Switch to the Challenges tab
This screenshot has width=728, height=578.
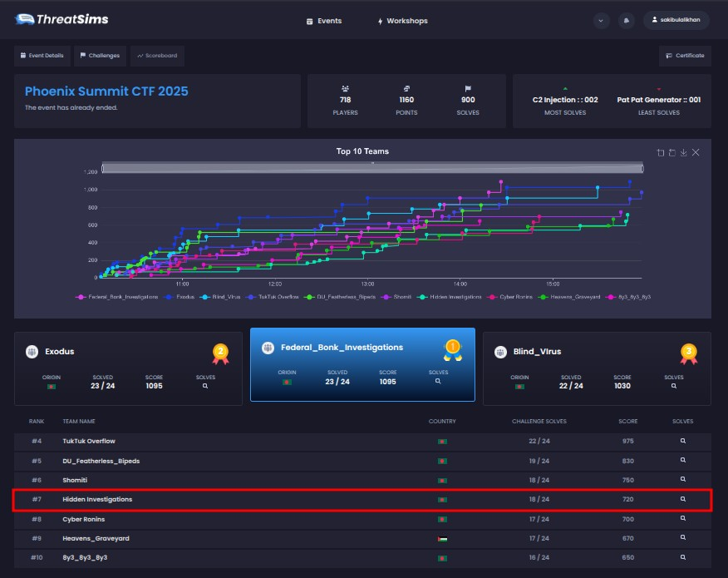tap(100, 55)
